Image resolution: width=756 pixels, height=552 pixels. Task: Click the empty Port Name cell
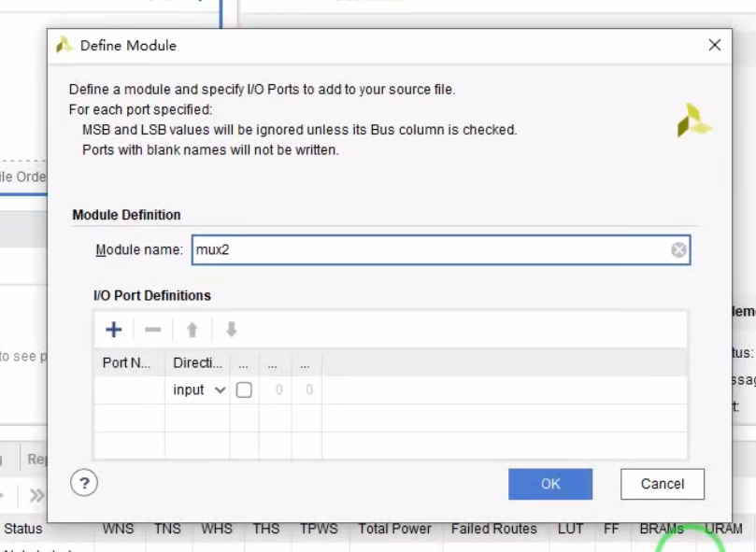coord(129,389)
